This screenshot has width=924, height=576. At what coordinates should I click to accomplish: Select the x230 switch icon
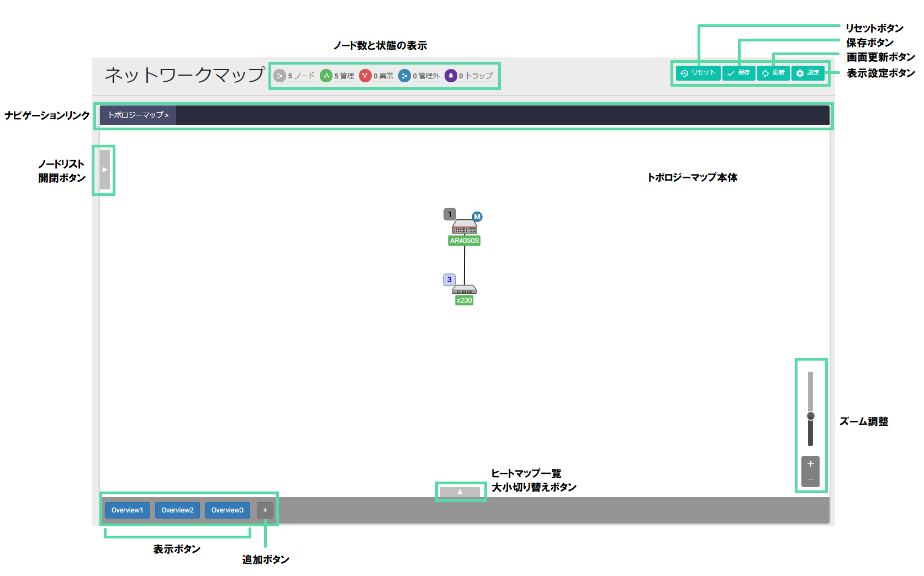pos(464,290)
